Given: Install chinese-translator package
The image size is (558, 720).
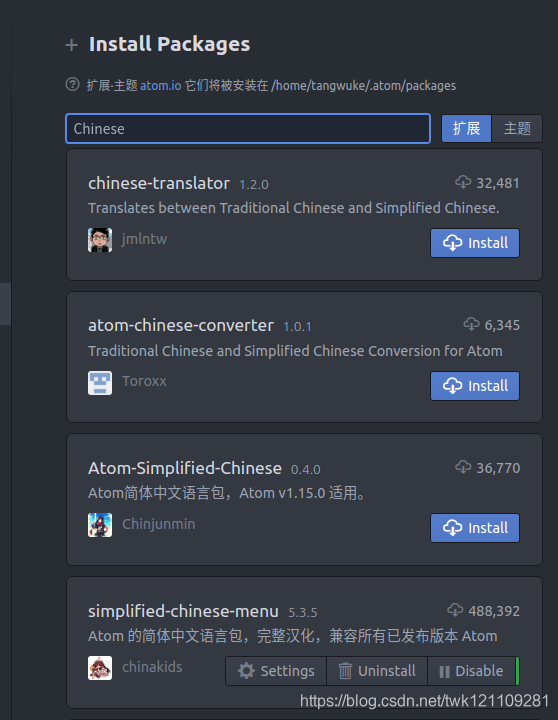Looking at the screenshot, I should (475, 243).
